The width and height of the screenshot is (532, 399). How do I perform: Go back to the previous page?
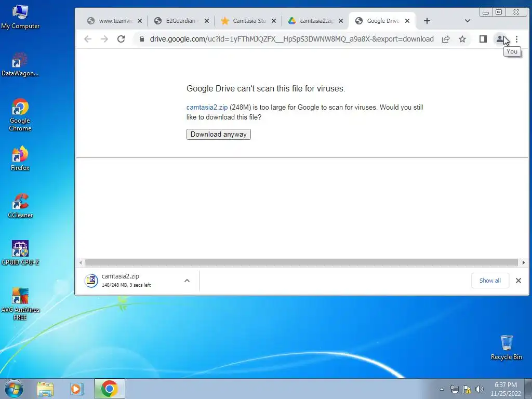88,39
